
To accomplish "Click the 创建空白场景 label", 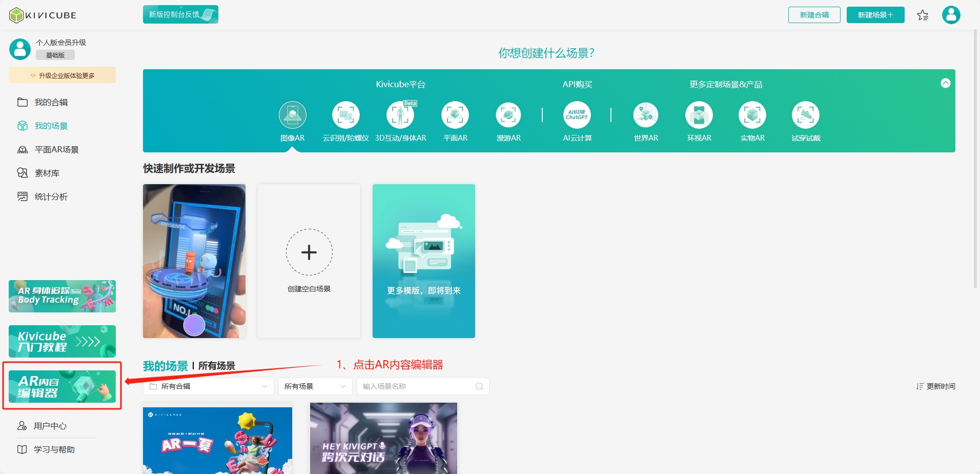I will pos(309,289).
